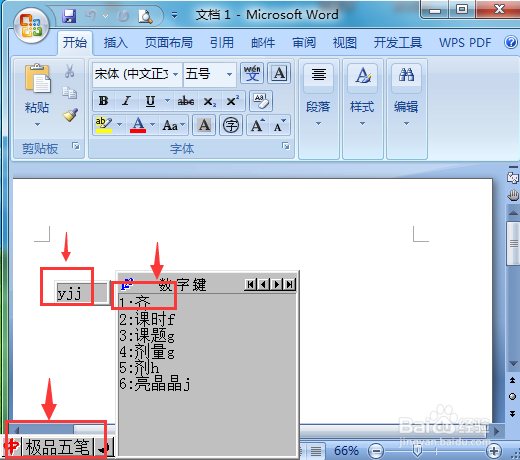Toggle italic formatting

point(126,101)
